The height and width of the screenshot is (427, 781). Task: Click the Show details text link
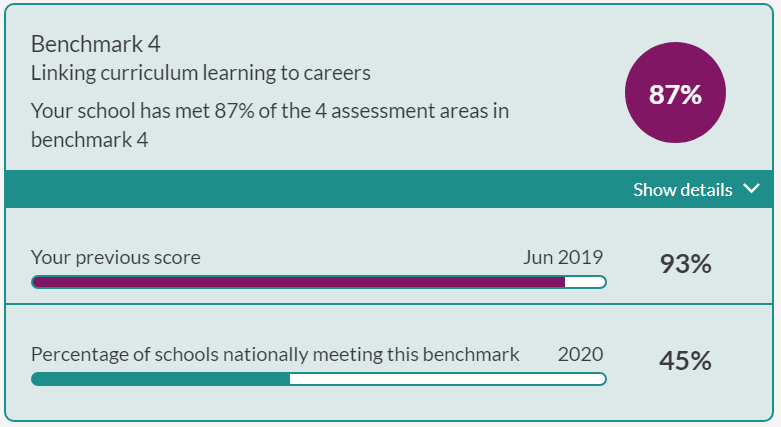pos(682,190)
